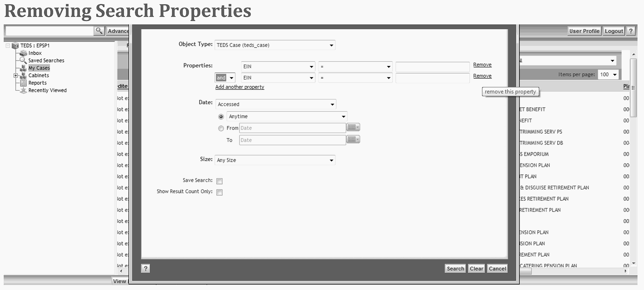
Task: Select Reports in the navigation tree
Action: pos(37,83)
